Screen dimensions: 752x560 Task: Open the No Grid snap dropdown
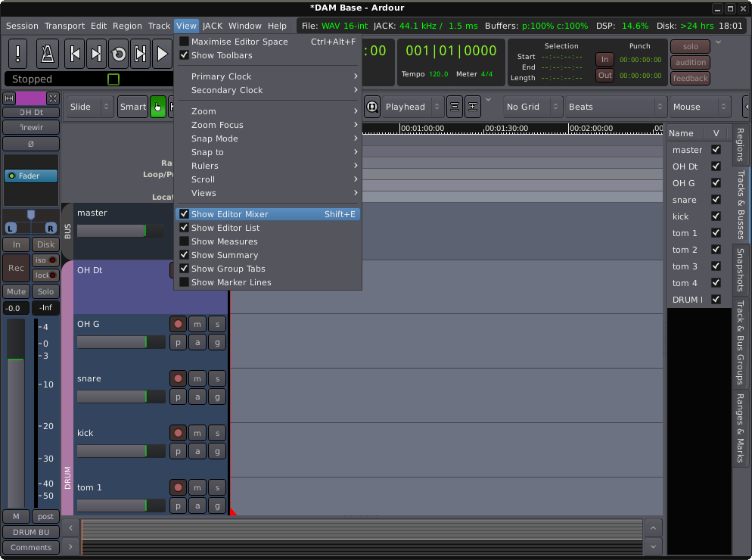(532, 107)
